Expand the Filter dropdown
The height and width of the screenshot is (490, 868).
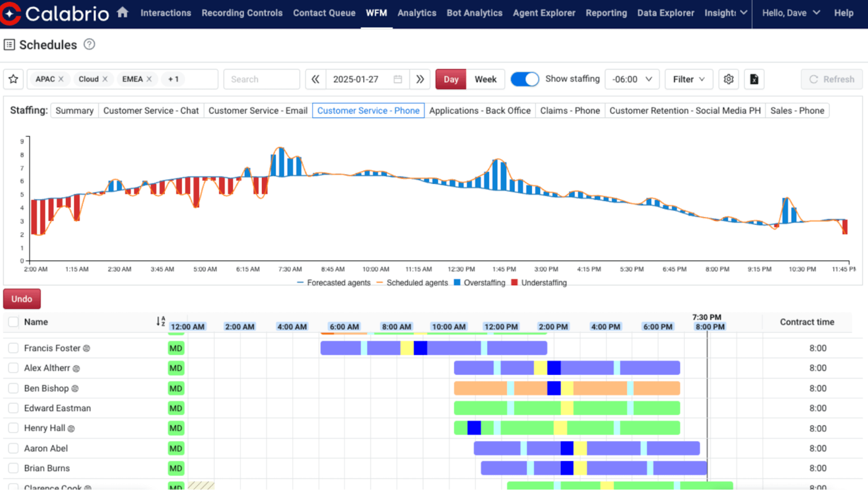coord(688,79)
